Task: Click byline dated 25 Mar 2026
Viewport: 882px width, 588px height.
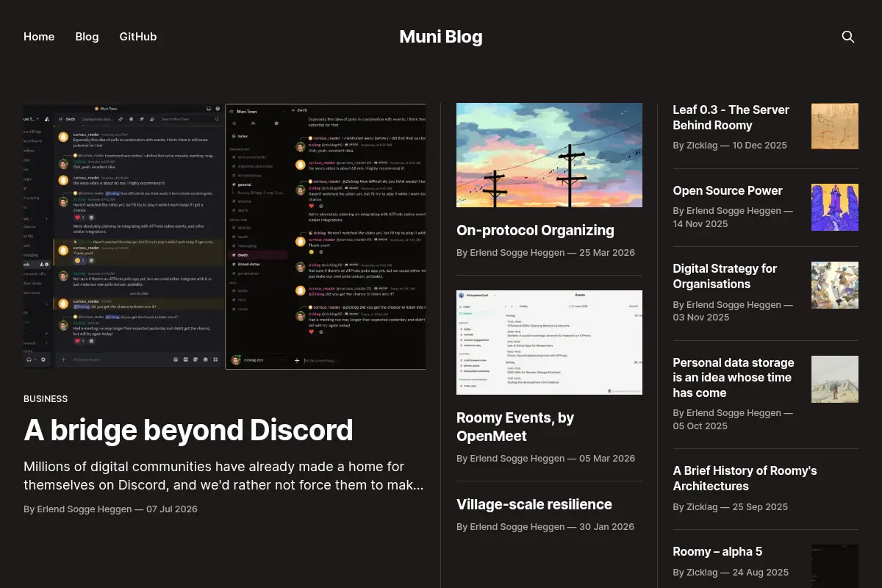Action: (x=545, y=252)
